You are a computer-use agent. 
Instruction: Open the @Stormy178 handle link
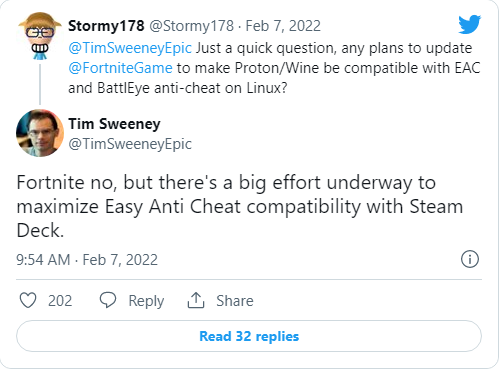pyautogui.click(x=191, y=26)
